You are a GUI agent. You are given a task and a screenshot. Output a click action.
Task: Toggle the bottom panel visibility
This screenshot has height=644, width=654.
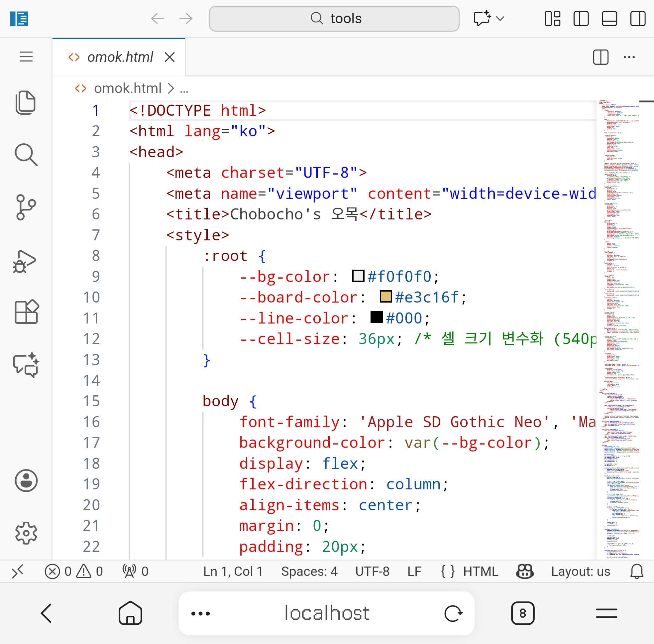tap(609, 19)
